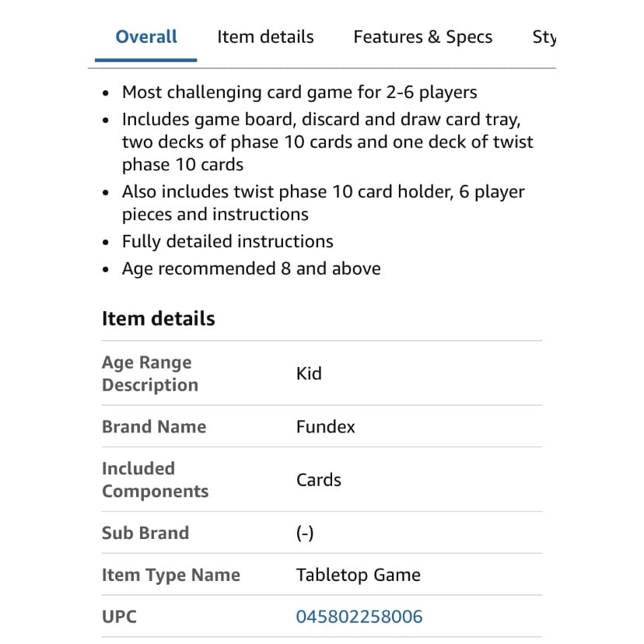Click the bullet about 2-6 players
The width and height of the screenshot is (644, 644).
point(299,93)
